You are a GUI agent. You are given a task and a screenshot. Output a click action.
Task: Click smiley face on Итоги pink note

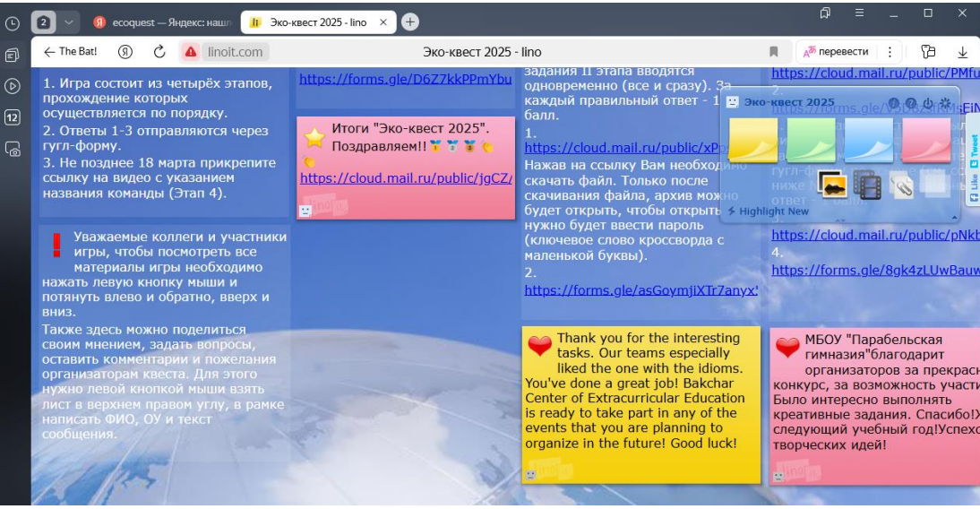305,211
